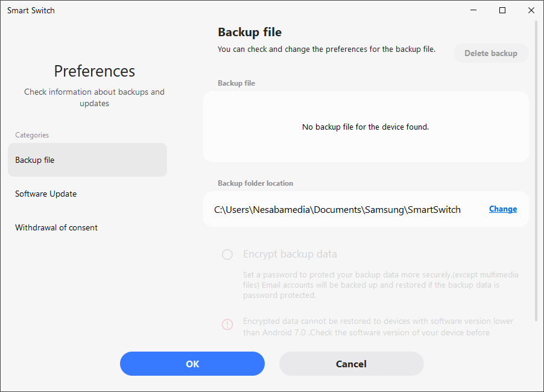Click the Preferences heading in the sidebar
Viewport: 544px width, 392px height.
click(94, 71)
